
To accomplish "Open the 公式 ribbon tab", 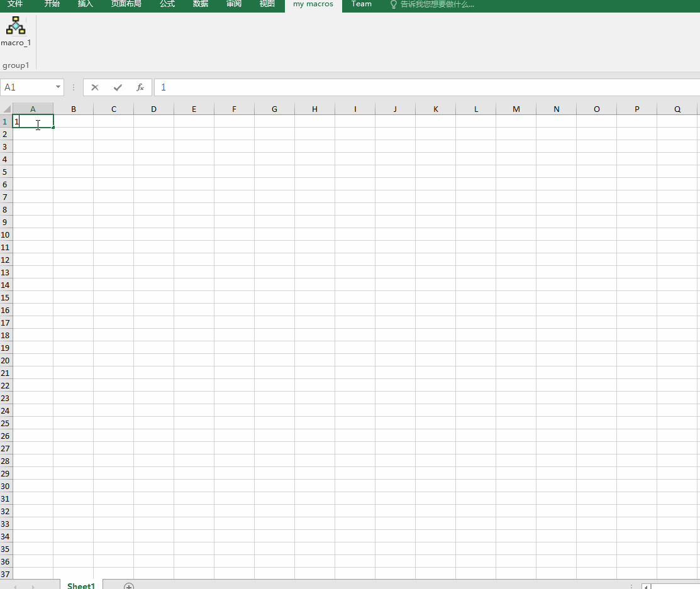I will [x=167, y=4].
